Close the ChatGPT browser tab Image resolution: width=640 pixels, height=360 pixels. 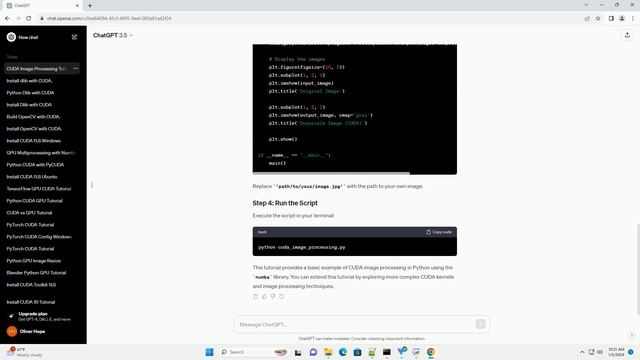pyautogui.click(x=78, y=6)
